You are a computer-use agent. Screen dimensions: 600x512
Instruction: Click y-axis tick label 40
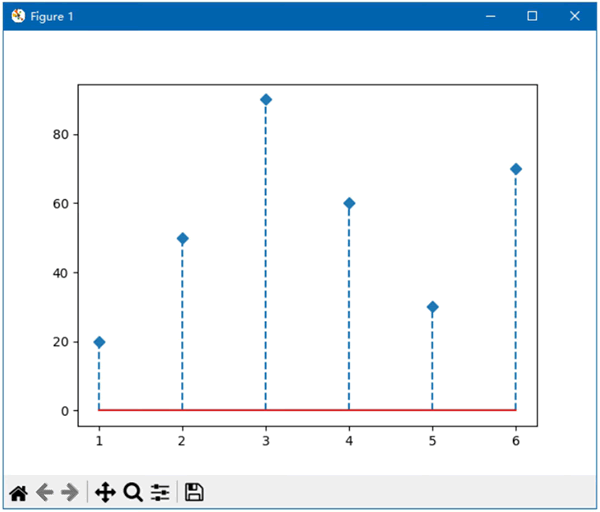pos(60,273)
